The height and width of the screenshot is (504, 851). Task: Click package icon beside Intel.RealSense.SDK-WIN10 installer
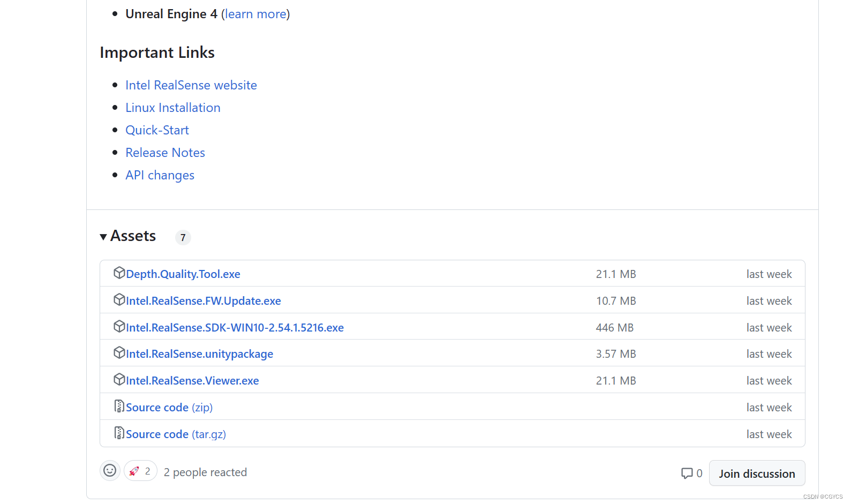[119, 326]
